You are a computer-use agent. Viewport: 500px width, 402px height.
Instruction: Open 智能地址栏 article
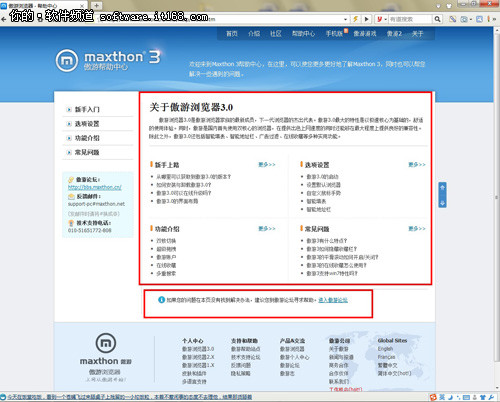[x=319, y=209]
